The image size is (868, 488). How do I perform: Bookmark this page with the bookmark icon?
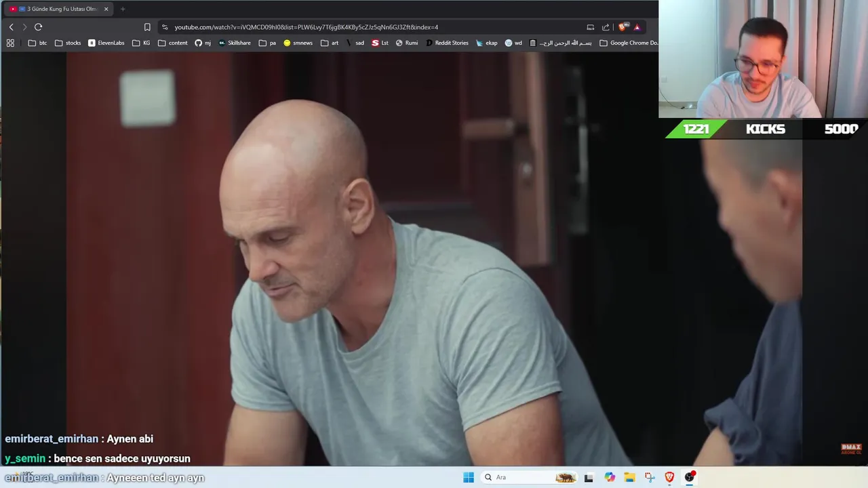pos(147,27)
